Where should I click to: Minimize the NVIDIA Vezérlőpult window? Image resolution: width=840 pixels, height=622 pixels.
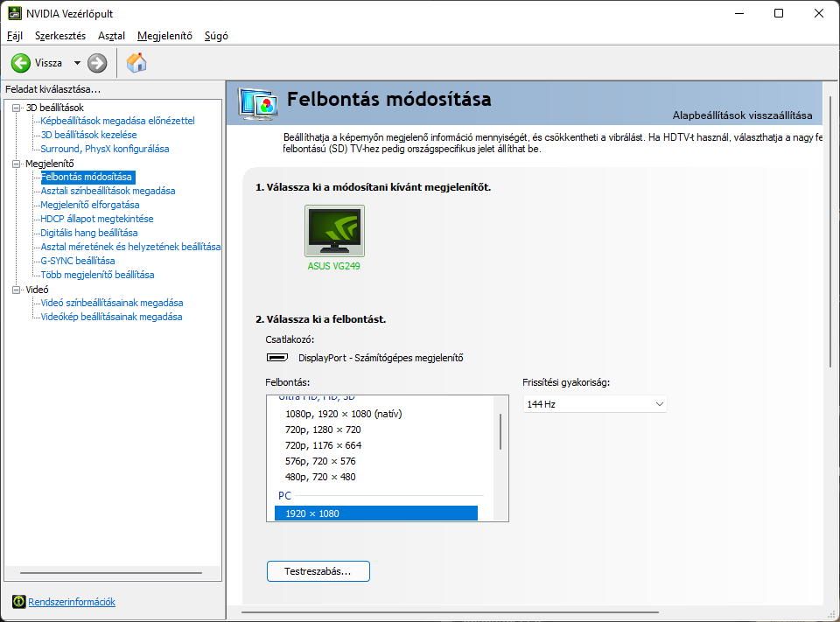(x=739, y=13)
